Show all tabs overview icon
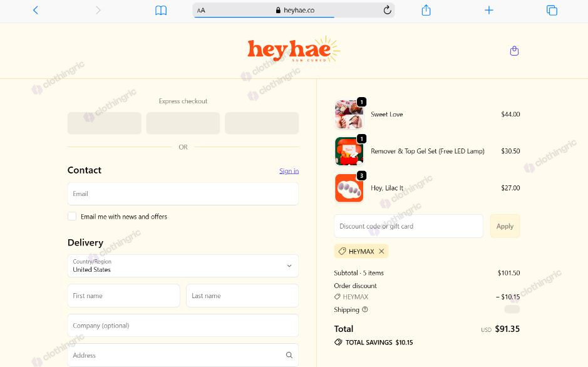 tap(552, 10)
